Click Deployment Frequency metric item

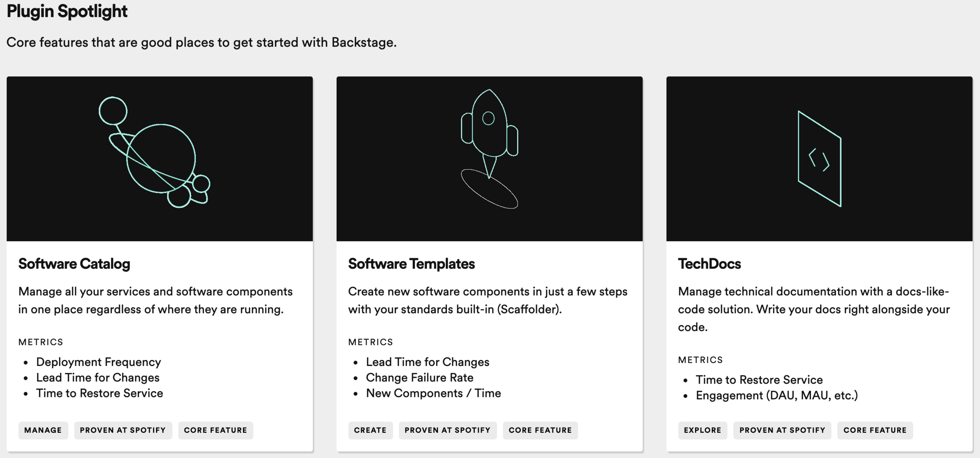[98, 362]
